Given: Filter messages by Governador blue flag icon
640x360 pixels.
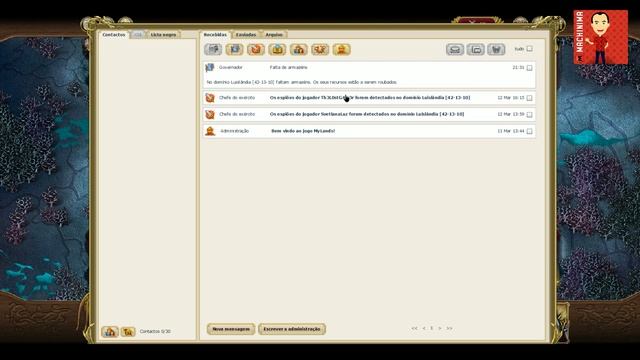Looking at the screenshot, I should [234, 49].
